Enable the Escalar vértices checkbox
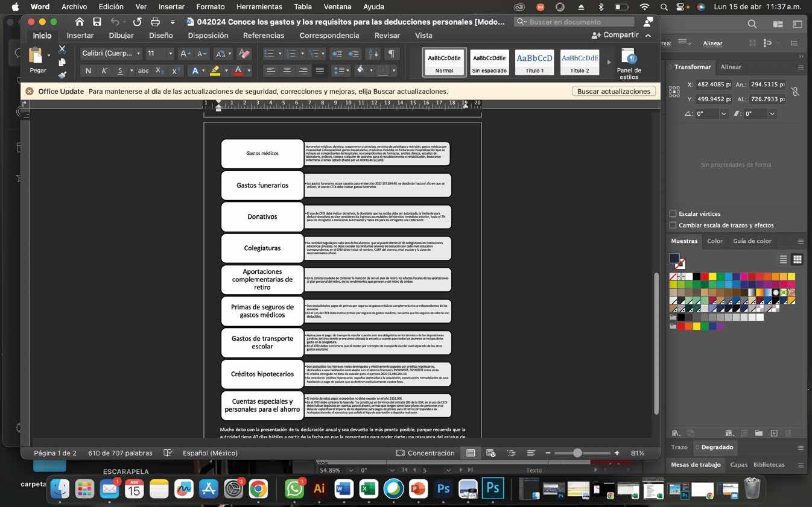This screenshot has width=812, height=507. click(673, 213)
